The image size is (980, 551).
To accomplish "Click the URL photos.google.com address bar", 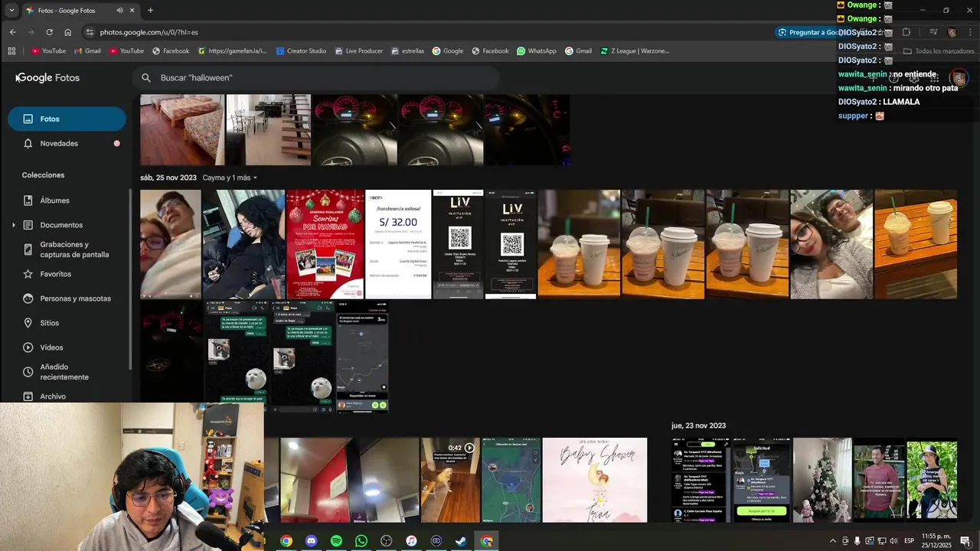I will [x=149, y=32].
